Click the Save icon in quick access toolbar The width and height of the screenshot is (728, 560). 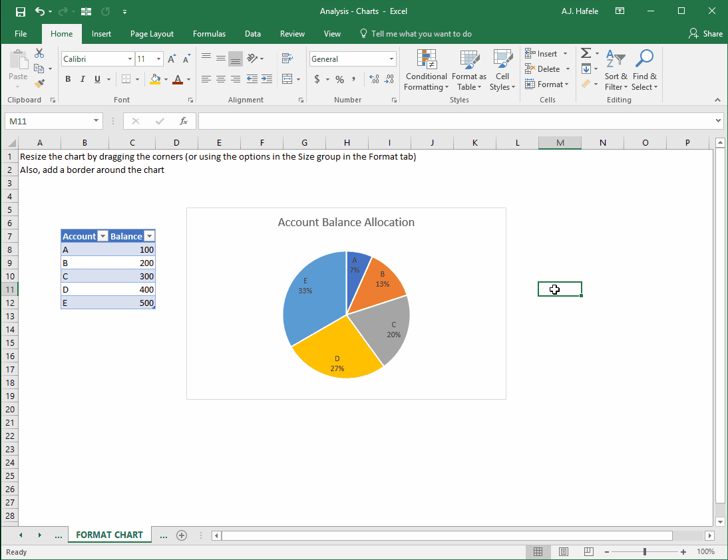coord(21,11)
